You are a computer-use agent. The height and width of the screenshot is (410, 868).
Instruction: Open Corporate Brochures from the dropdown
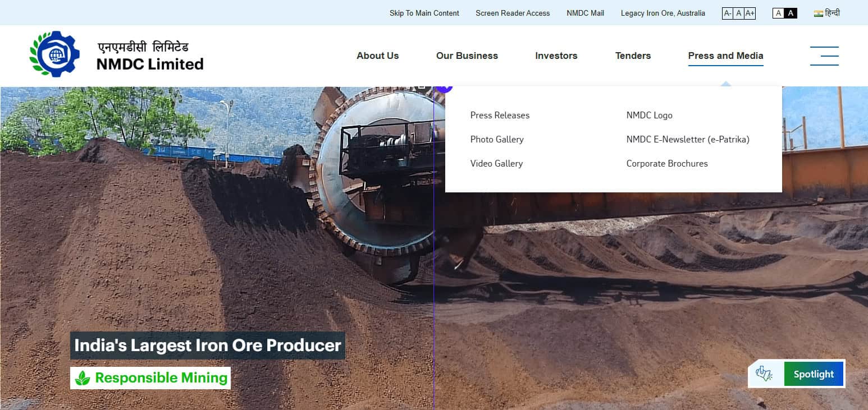[x=667, y=163]
